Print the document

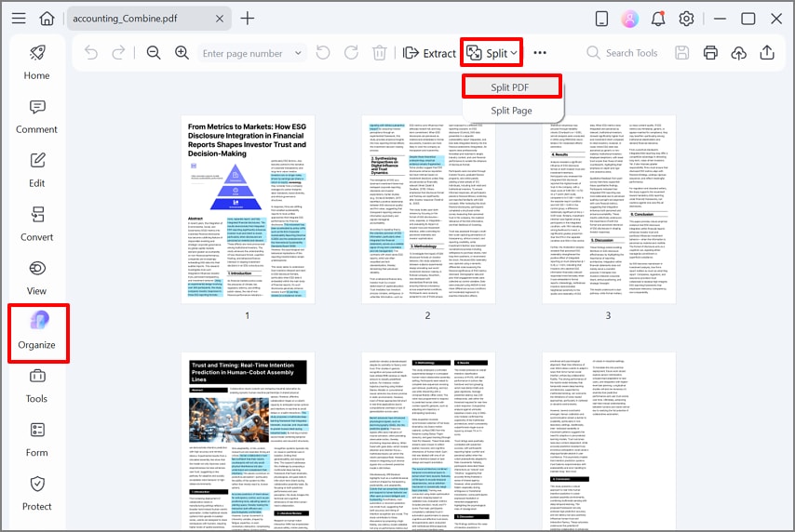point(710,53)
